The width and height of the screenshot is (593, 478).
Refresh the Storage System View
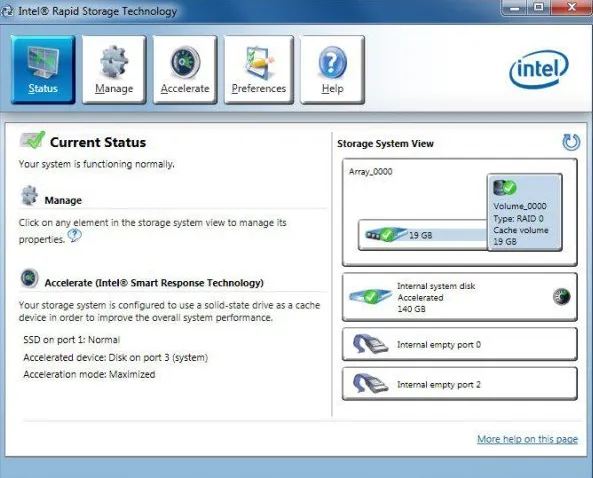tap(571, 142)
